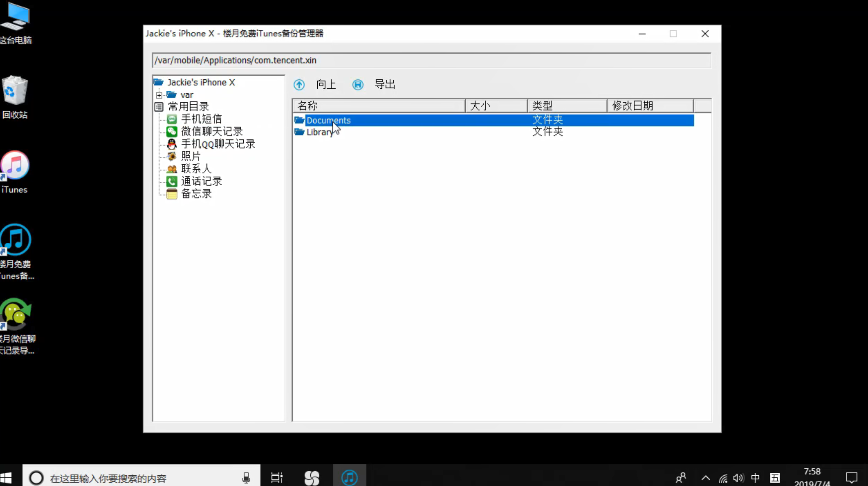Open iTunes desktop shortcut

pyautogui.click(x=15, y=172)
